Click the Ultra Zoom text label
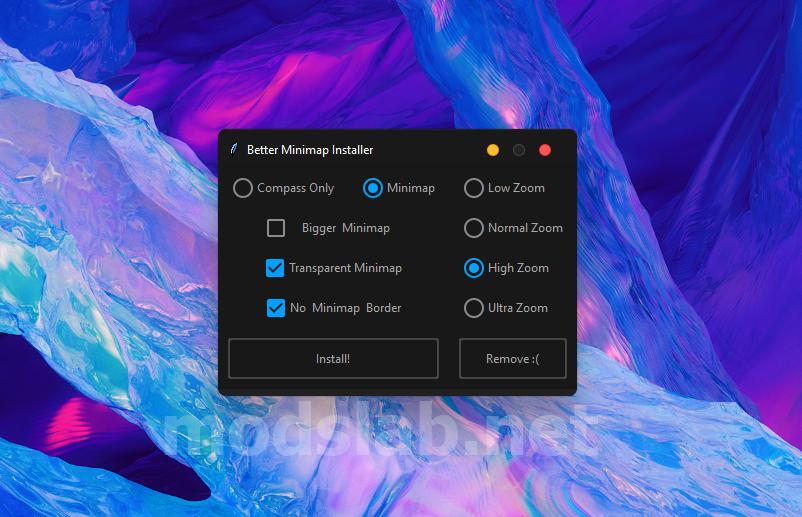The height and width of the screenshot is (517, 802). tap(518, 308)
